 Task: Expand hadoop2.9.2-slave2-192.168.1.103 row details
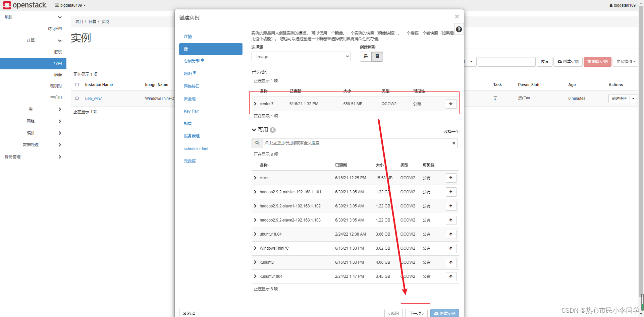[255, 220]
